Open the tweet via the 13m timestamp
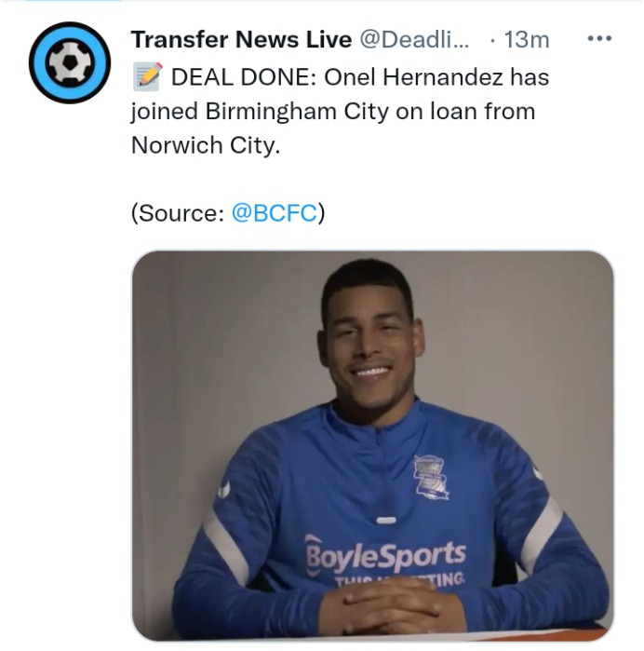644x651 pixels. tap(527, 40)
